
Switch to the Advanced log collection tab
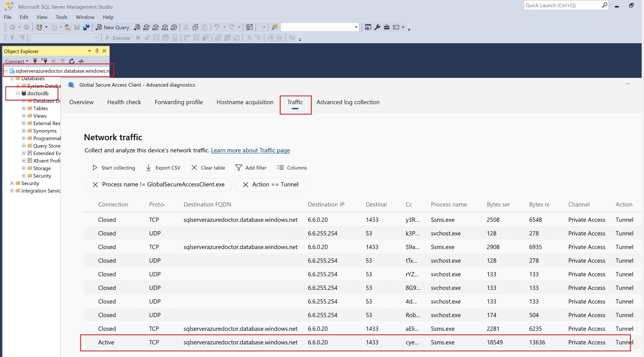pos(348,102)
